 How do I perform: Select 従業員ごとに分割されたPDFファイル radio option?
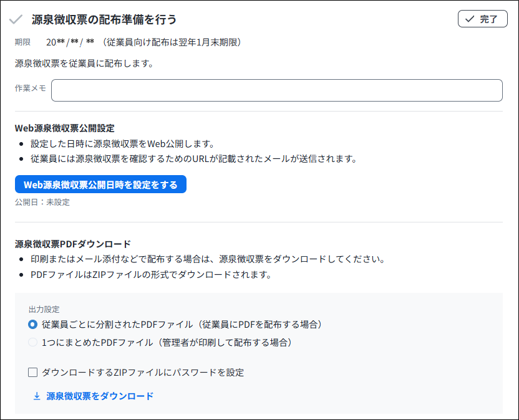(x=33, y=325)
